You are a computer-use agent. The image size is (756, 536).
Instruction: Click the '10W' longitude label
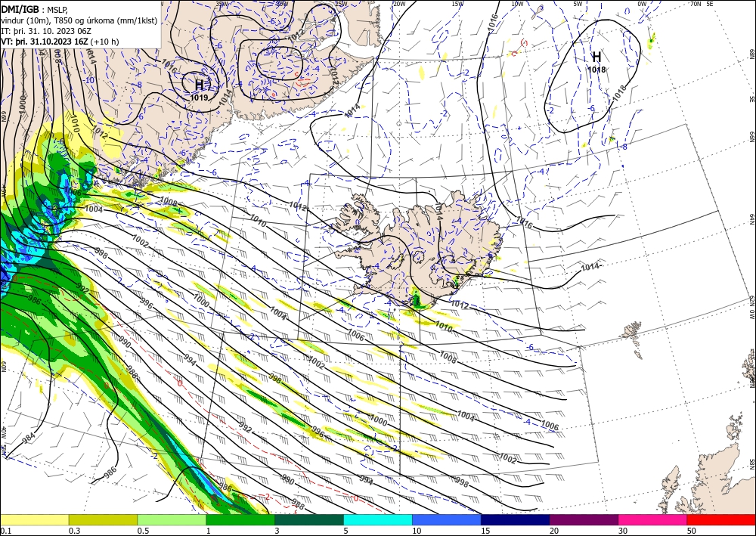tap(517, 4)
